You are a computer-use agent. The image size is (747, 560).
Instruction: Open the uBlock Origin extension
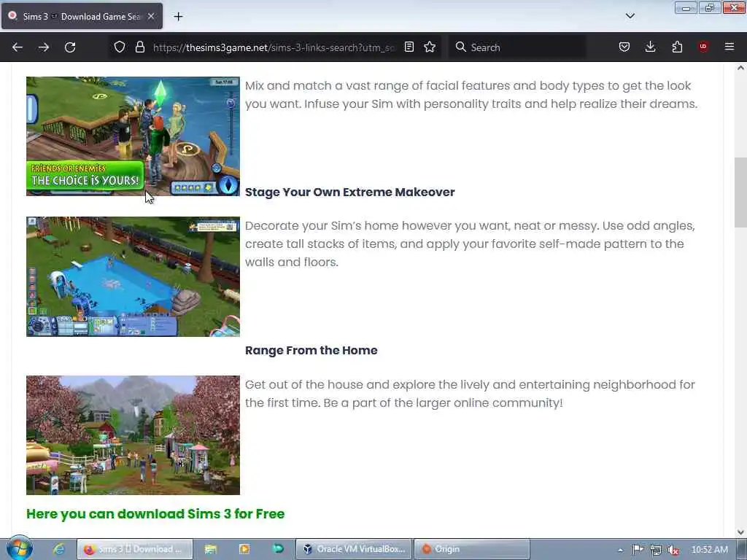703,47
